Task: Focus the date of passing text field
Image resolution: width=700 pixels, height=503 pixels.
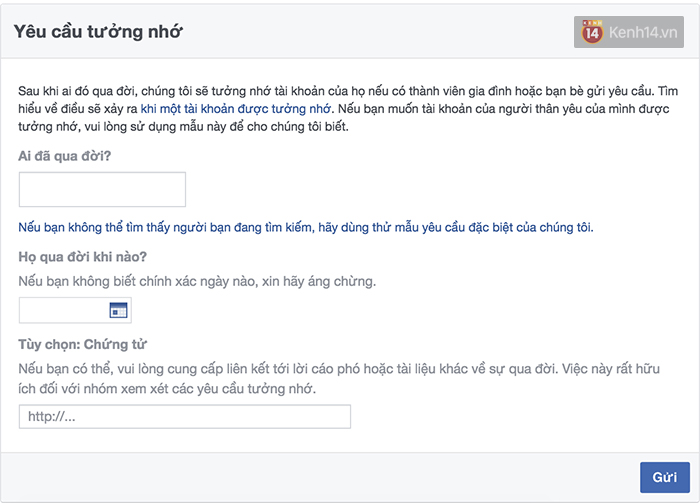Action: (64, 310)
